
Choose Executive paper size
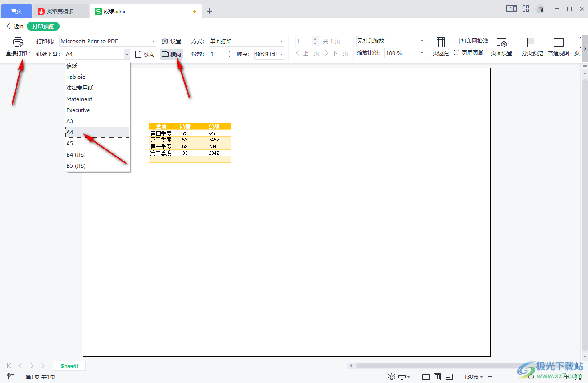point(97,110)
